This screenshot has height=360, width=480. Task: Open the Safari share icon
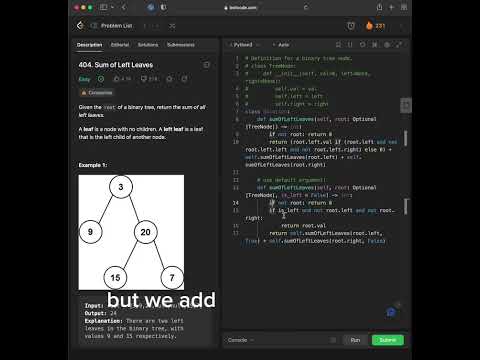(379, 7)
